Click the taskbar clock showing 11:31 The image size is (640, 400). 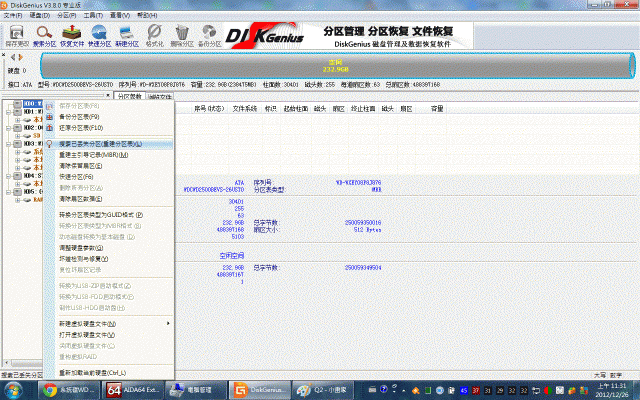(612, 390)
